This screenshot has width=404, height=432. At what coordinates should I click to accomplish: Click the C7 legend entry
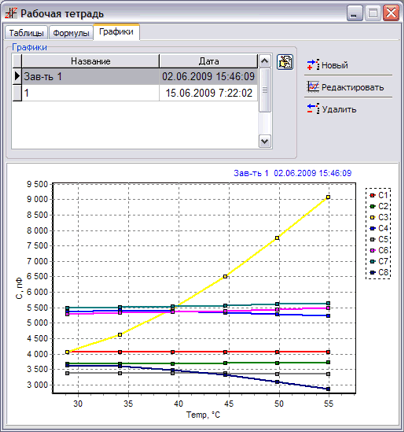[379, 261]
